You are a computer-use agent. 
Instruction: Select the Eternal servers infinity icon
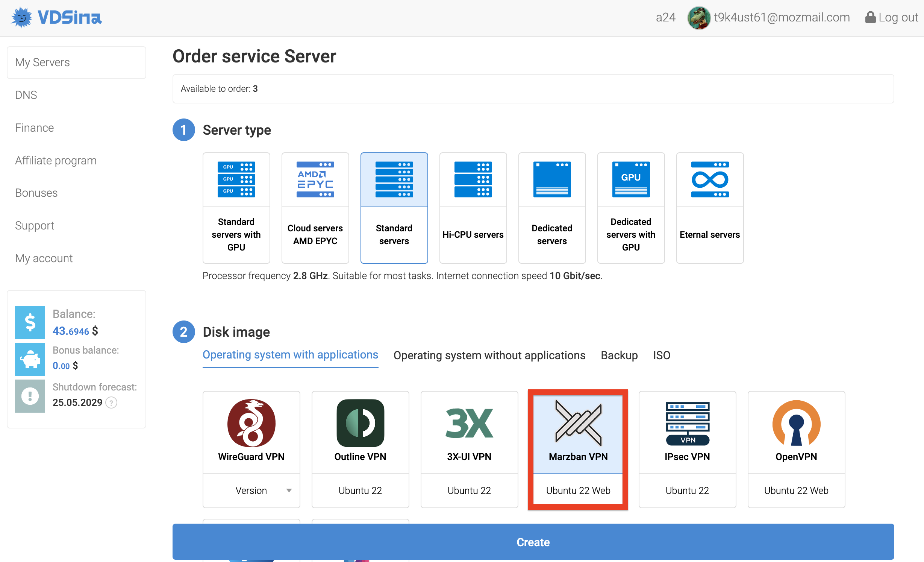(710, 179)
